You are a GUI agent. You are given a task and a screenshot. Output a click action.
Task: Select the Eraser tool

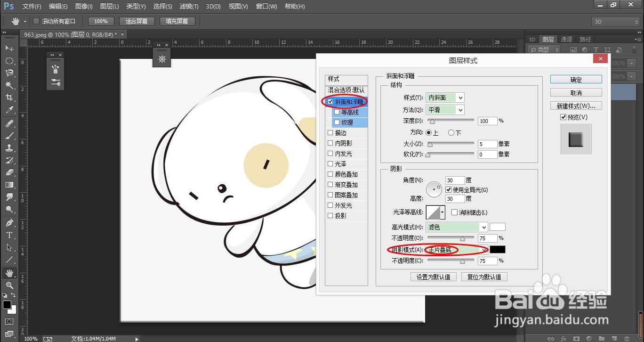tap(9, 172)
